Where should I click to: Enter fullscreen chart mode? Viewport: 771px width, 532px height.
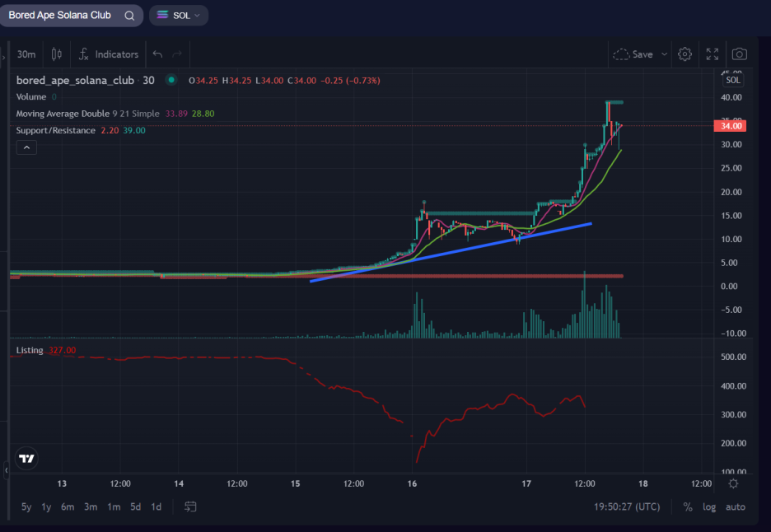point(712,54)
